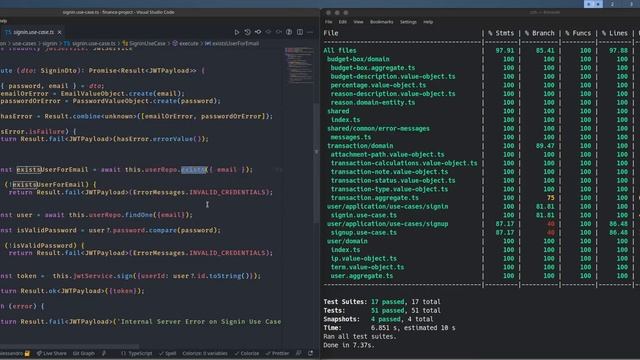This screenshot has height=360, width=640.
Task: Run the file with the play icon
Action: coord(236,32)
